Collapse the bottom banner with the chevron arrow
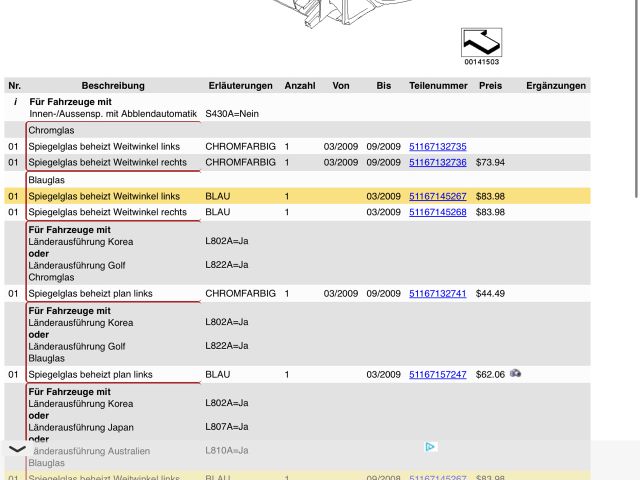Image resolution: width=640 pixels, height=480 pixels. [17, 450]
